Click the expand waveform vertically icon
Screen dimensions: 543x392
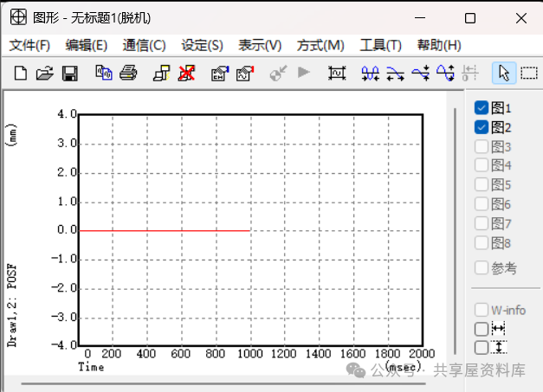pyautogui.click(x=445, y=73)
